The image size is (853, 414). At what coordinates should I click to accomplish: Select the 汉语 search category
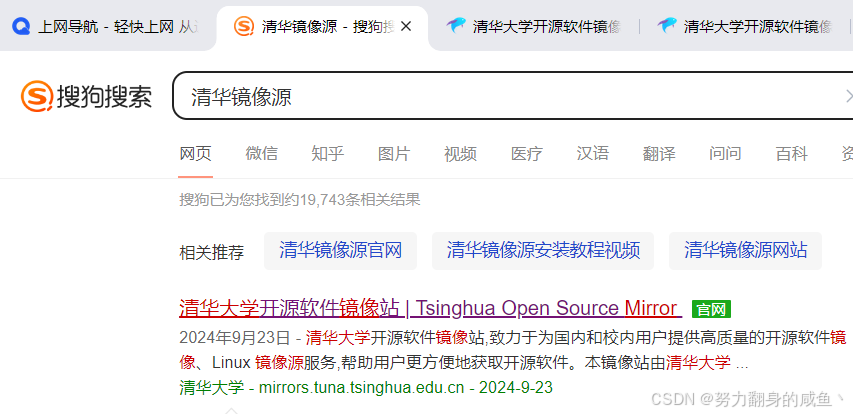click(x=592, y=154)
